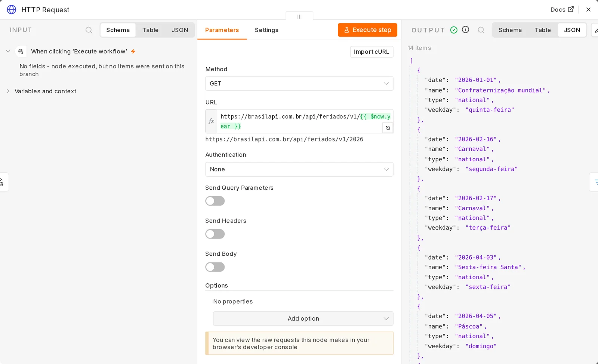Click the fx expression icon in URL field
Screen dimensions: 598x364
[x=211, y=121]
